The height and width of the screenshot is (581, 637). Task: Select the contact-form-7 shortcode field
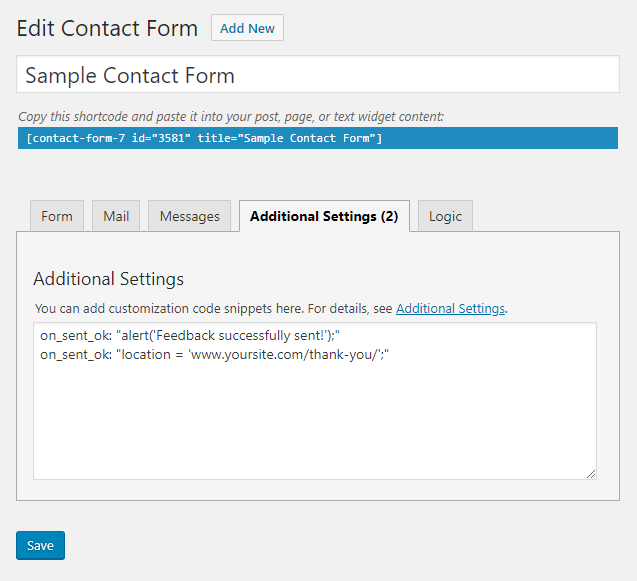(x=318, y=138)
